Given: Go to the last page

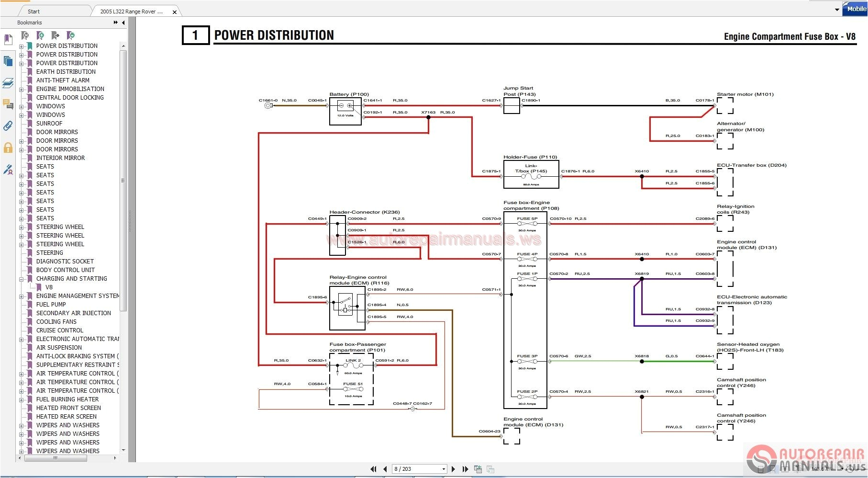Looking at the screenshot, I should pos(465,469).
